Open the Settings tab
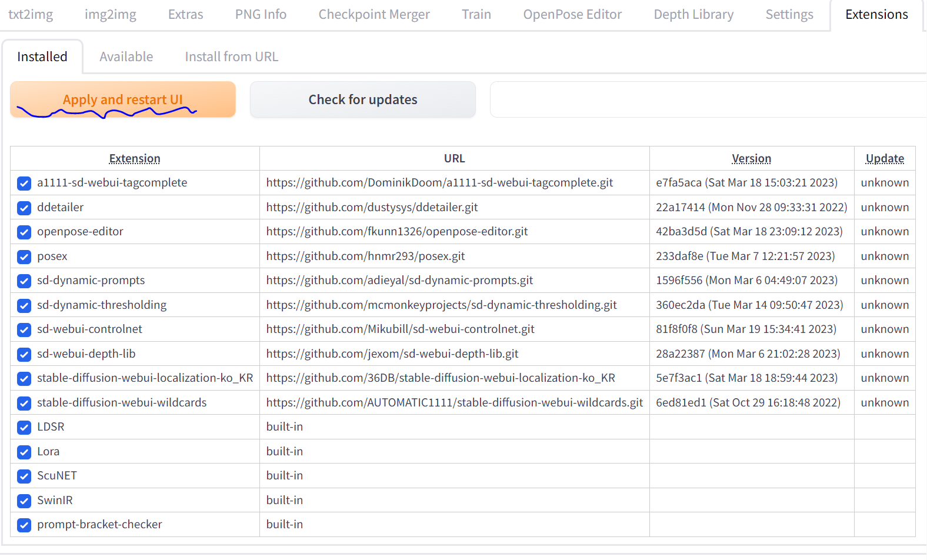 pos(789,15)
